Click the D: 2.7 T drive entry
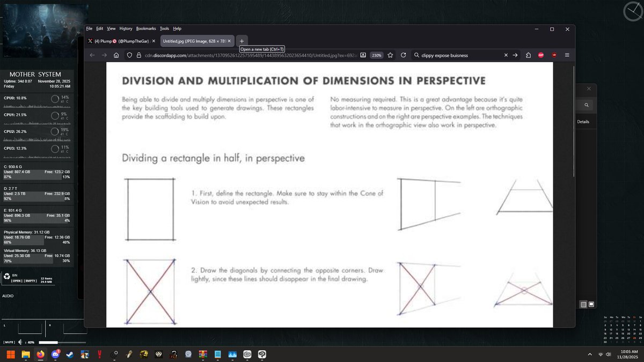 (36, 194)
